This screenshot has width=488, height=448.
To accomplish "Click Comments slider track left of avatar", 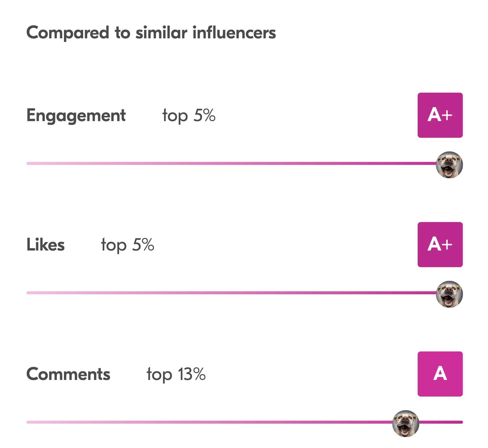I will click(x=208, y=422).
